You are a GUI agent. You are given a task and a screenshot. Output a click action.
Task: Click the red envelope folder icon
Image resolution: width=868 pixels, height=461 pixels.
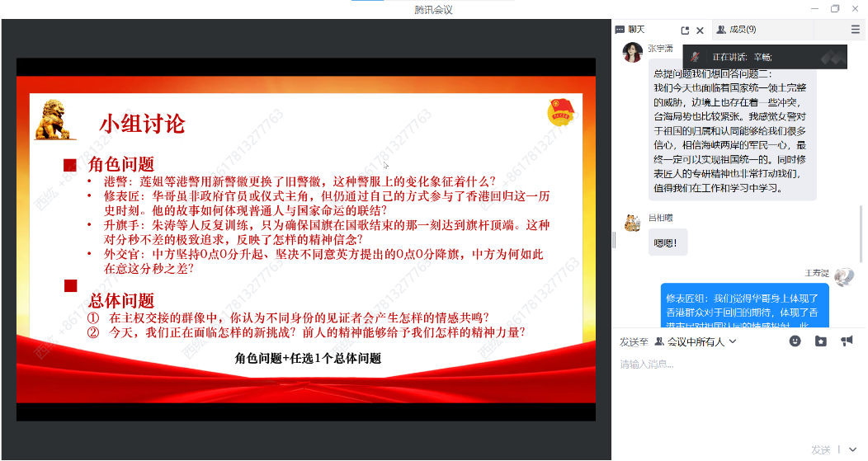tap(820, 341)
